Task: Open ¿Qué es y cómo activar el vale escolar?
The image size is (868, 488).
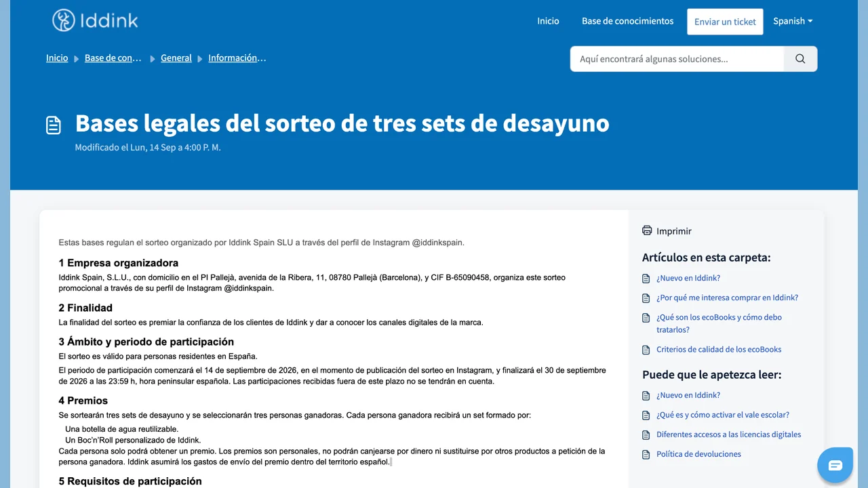Action: tap(723, 415)
